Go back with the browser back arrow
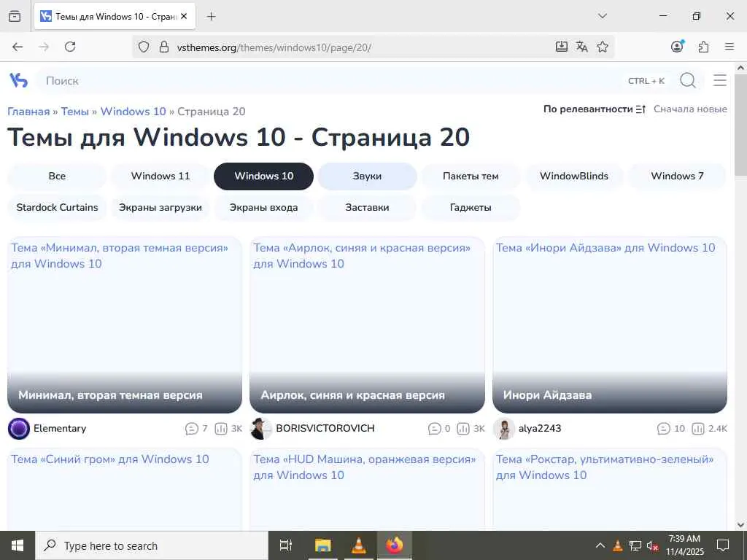Image resolution: width=747 pixels, height=560 pixels. 18,47
